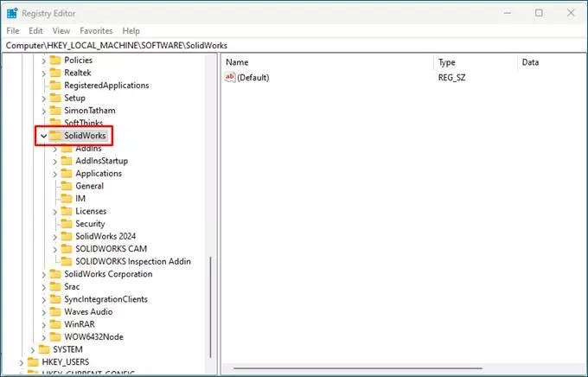Click the Applications folder icon
This screenshot has height=377, width=588.
point(67,173)
